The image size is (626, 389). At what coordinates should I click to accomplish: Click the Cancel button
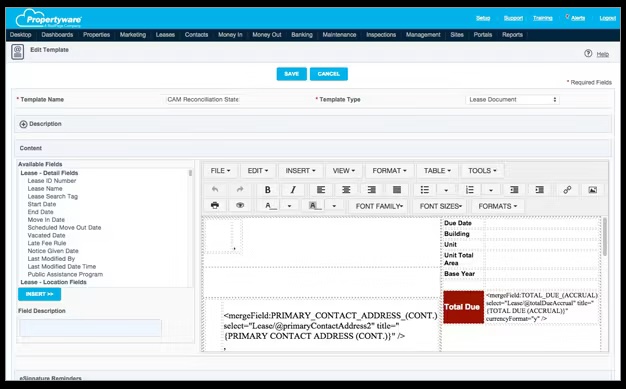[x=329, y=74]
